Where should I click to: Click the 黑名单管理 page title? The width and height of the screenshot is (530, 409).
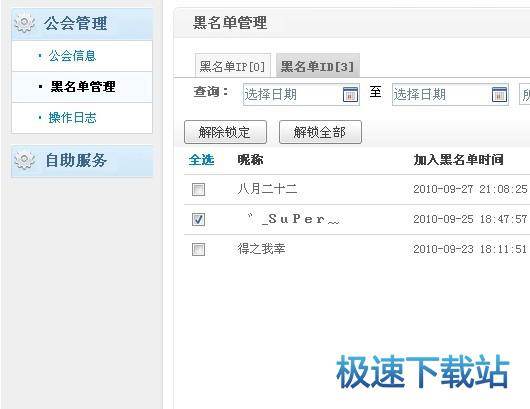[230, 23]
